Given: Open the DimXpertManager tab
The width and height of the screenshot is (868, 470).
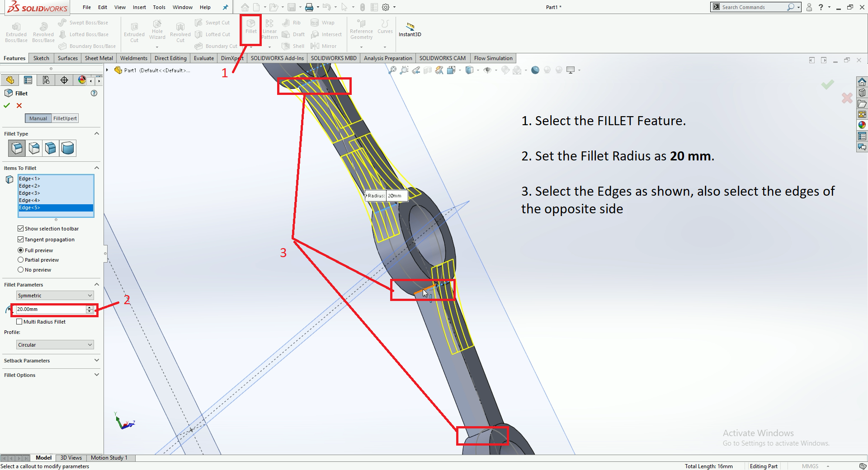Looking at the screenshot, I should pyautogui.click(x=64, y=80).
